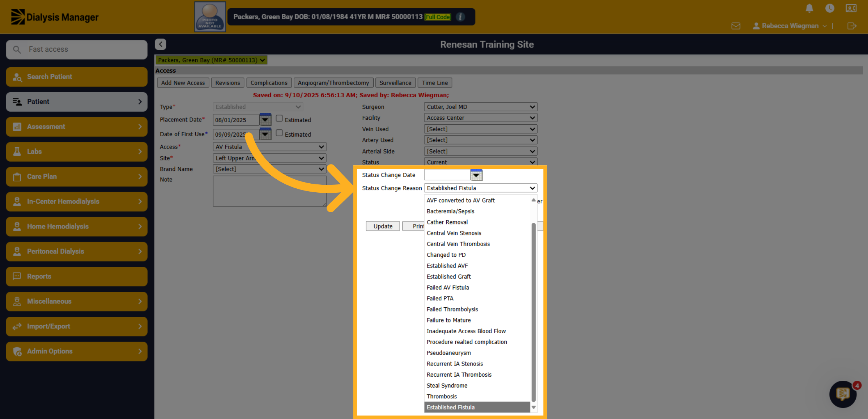
Task: Click the patient info icon beside Full Code
Action: (x=460, y=17)
